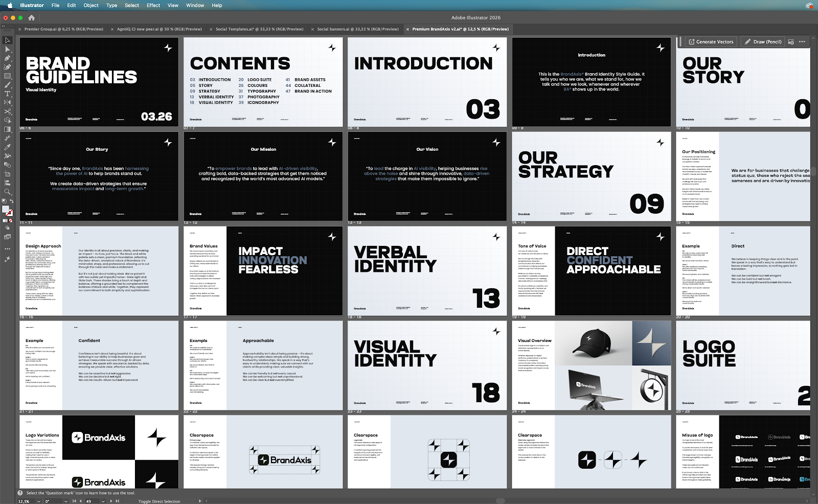This screenshot has width=818, height=504.
Task: Open the Effect menu
Action: pyautogui.click(x=153, y=5)
